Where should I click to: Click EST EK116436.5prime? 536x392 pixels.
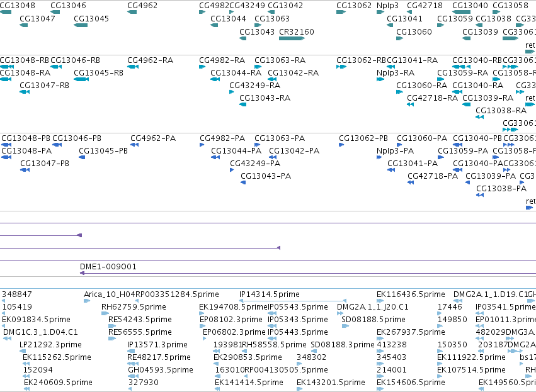(411, 294)
